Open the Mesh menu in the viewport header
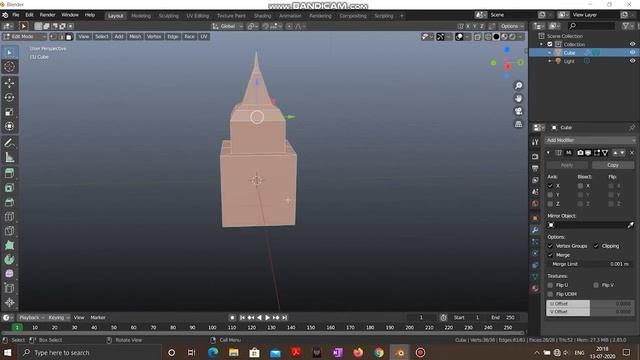 135,37
